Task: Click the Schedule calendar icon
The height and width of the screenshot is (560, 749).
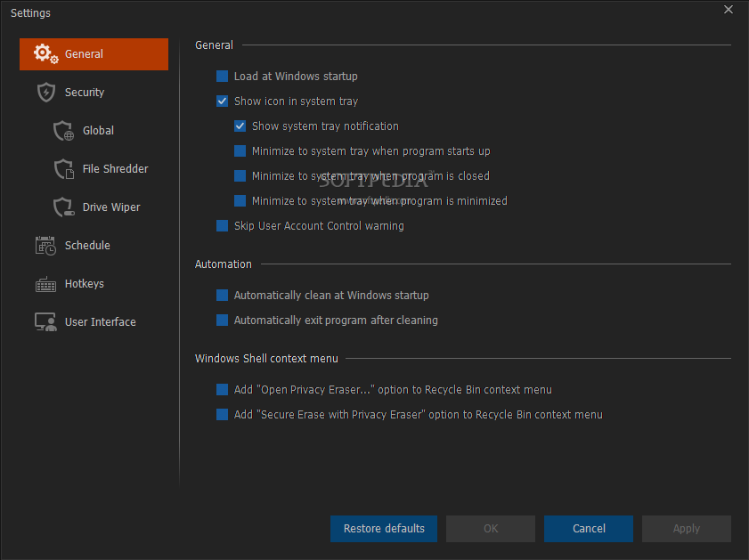Action: click(x=45, y=246)
